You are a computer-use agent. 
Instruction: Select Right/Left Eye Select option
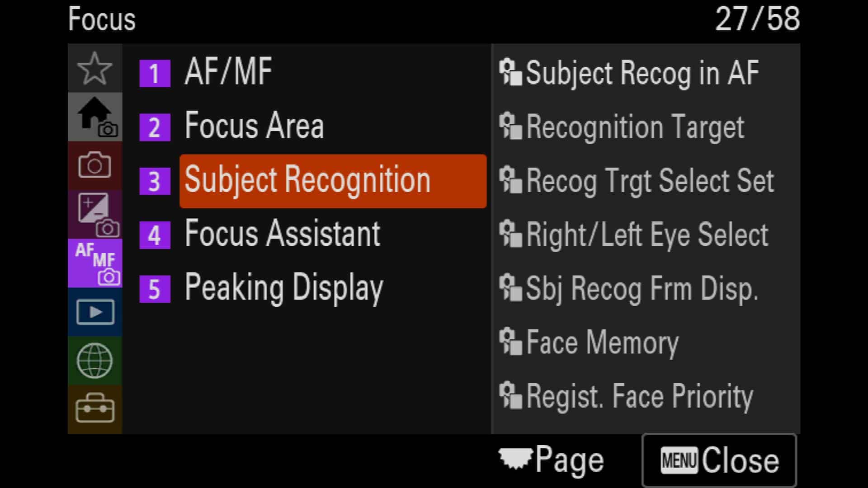point(646,235)
